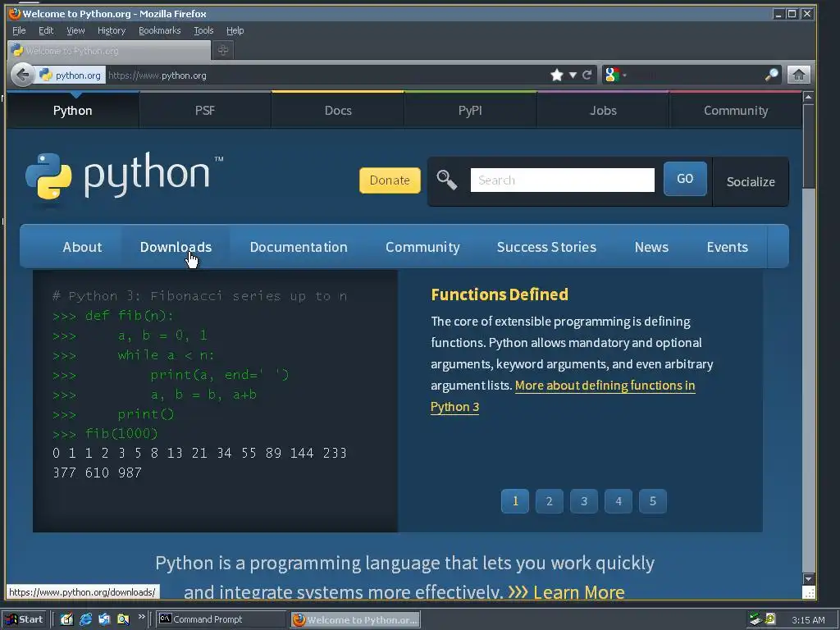The width and height of the screenshot is (840, 630).
Task: Click the python.org Search text box
Action: pos(563,180)
